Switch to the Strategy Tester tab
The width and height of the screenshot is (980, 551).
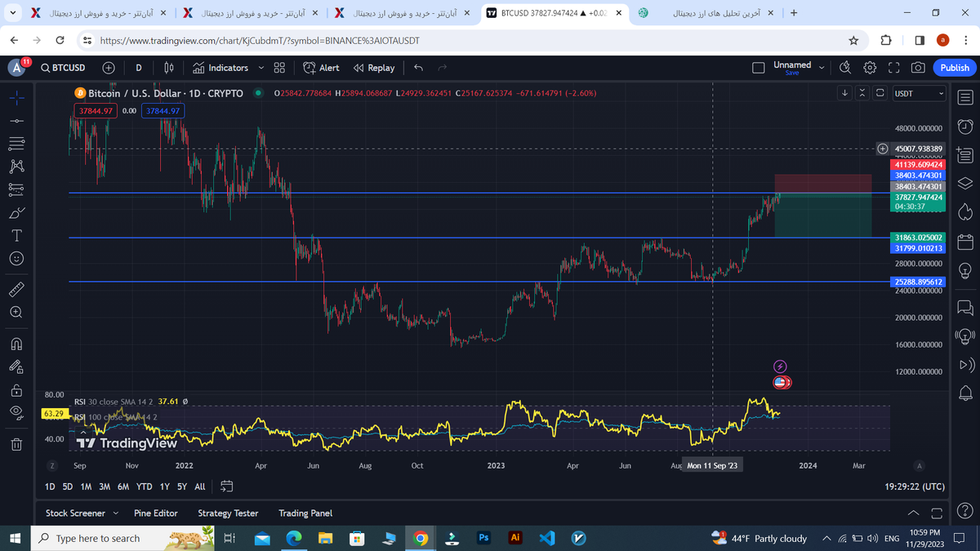[228, 513]
